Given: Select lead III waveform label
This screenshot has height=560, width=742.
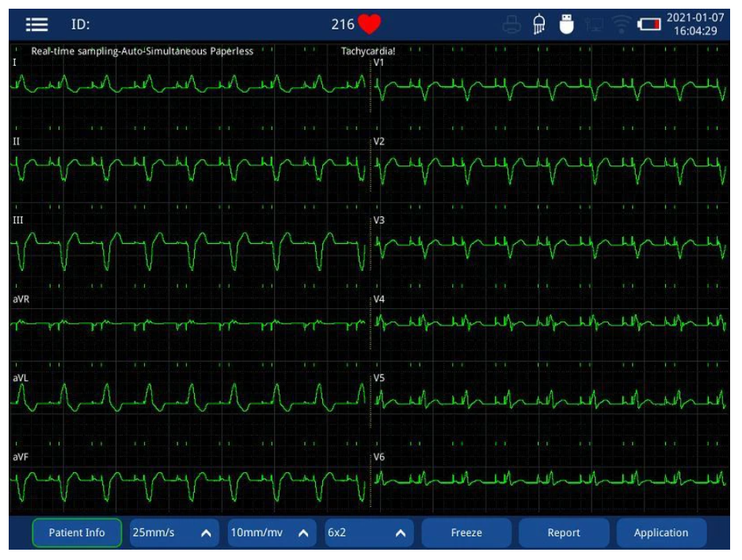Looking at the screenshot, I should pyautogui.click(x=18, y=220).
